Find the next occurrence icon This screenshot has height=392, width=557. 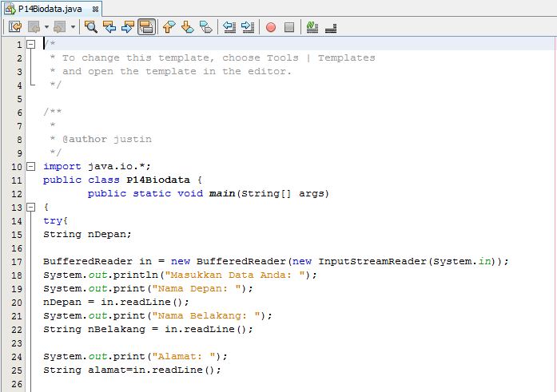tap(128, 27)
